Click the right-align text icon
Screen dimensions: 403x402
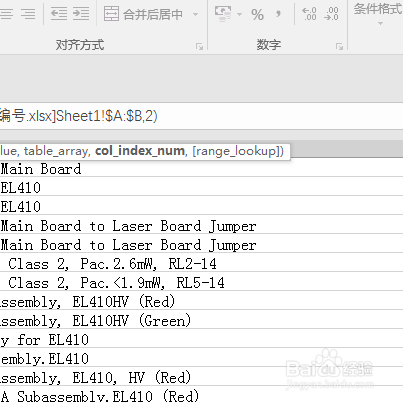point(28,14)
